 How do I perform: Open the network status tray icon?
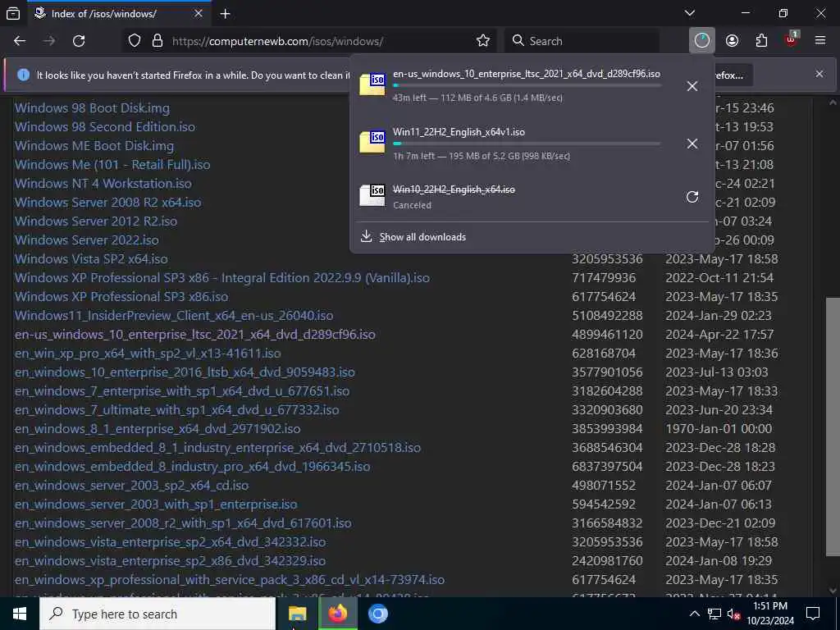click(714, 614)
